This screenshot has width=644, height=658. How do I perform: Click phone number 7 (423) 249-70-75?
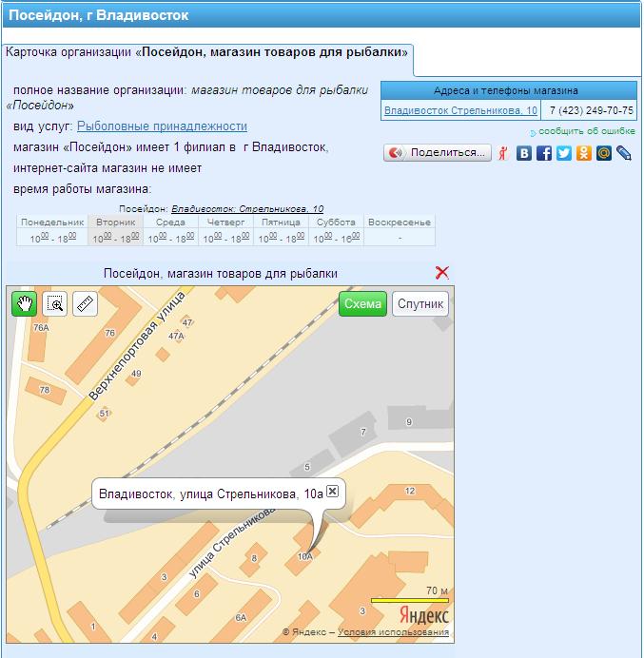591,110
